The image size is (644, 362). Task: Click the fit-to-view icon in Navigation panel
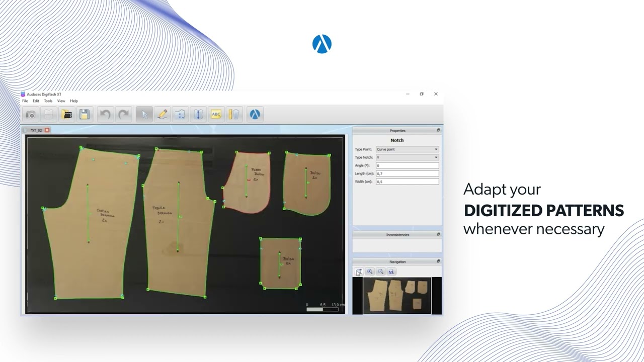coord(359,271)
